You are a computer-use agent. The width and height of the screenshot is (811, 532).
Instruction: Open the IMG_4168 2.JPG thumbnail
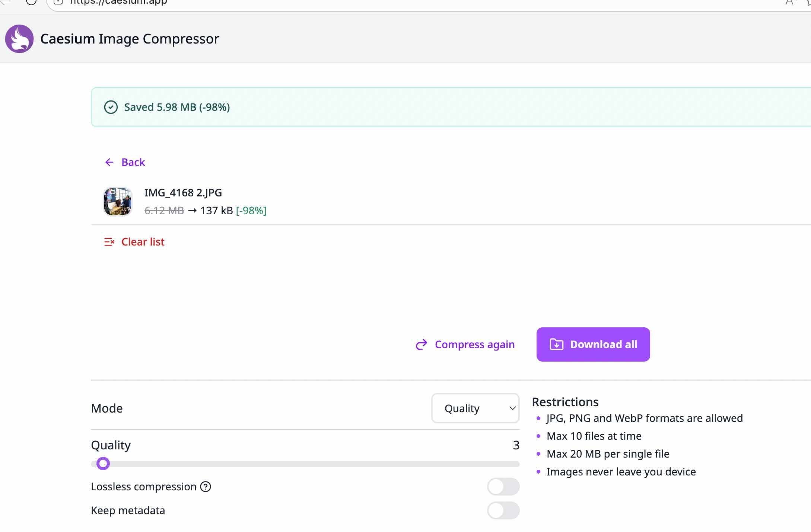click(x=118, y=201)
